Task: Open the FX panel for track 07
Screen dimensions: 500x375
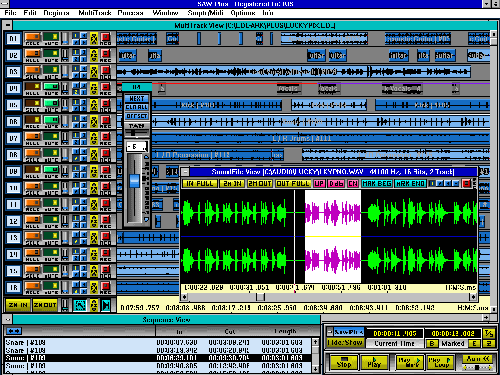Action: (x=94, y=138)
